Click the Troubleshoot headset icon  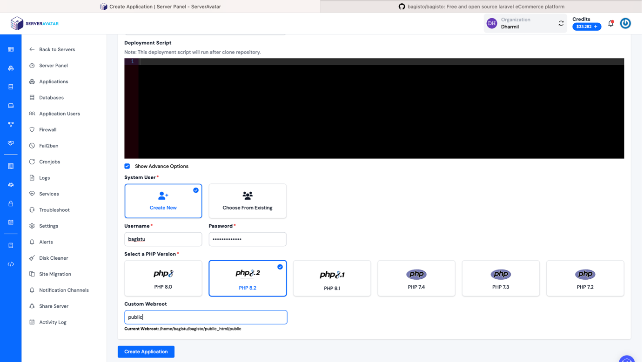pyautogui.click(x=32, y=211)
